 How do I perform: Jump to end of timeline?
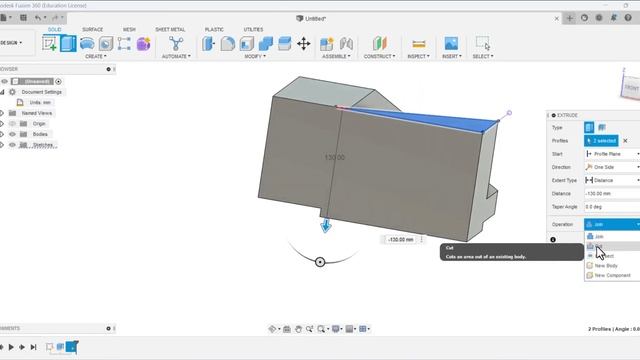point(33,347)
